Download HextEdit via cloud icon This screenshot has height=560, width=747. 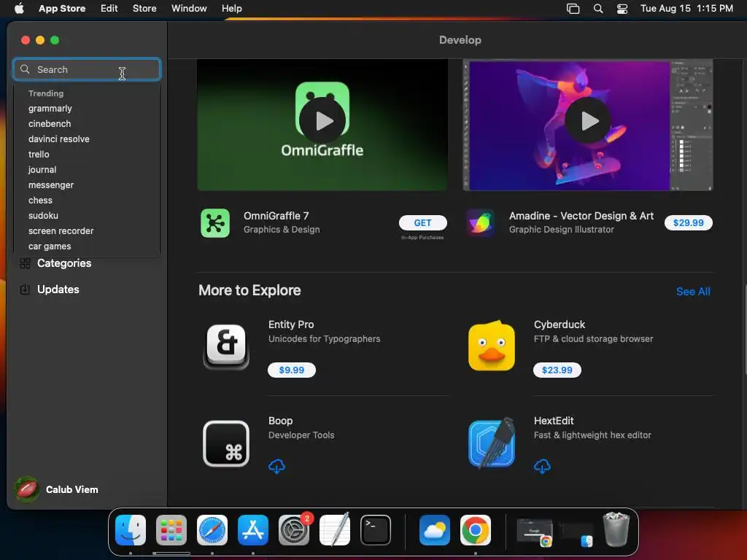click(542, 466)
